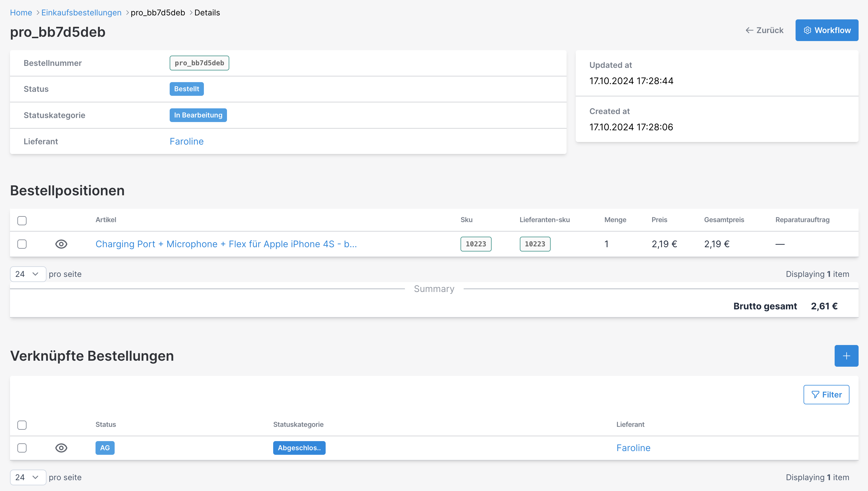The image size is (868, 491).
Task: View the linked AG order via eye icon
Action: [61, 448]
